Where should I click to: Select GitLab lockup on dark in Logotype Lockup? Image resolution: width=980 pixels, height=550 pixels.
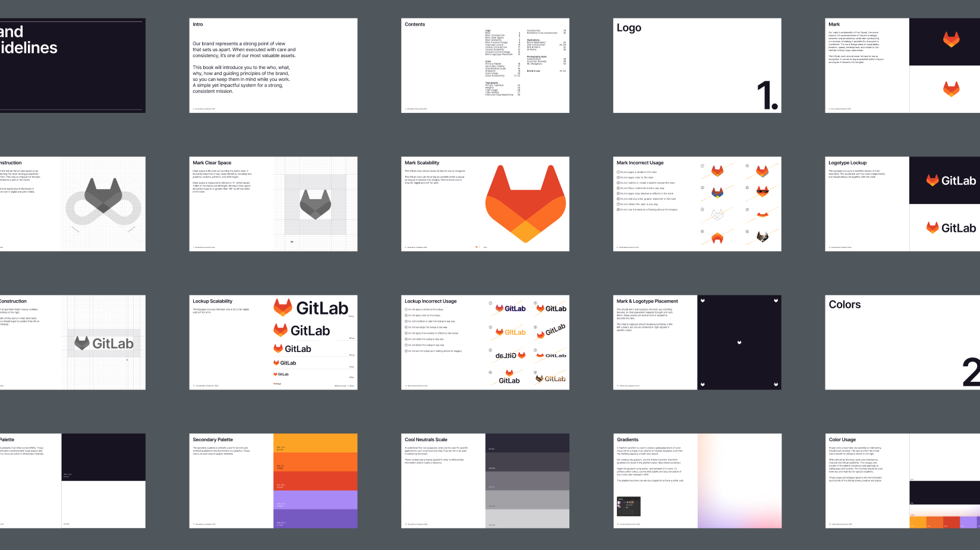[951, 181]
